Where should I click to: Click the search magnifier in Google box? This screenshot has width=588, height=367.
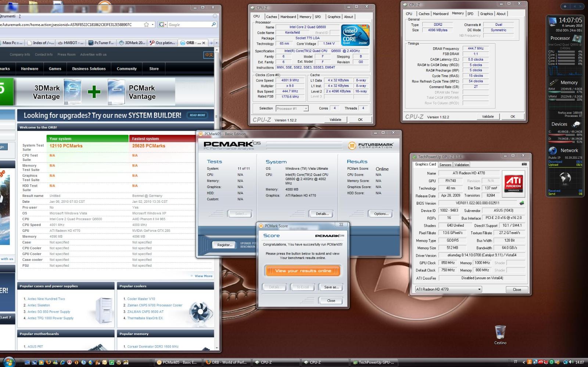pyautogui.click(x=214, y=25)
